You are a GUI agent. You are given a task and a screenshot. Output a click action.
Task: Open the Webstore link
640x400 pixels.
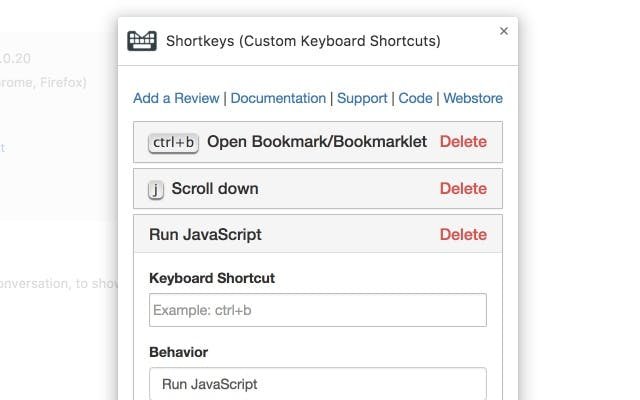pyautogui.click(x=473, y=98)
